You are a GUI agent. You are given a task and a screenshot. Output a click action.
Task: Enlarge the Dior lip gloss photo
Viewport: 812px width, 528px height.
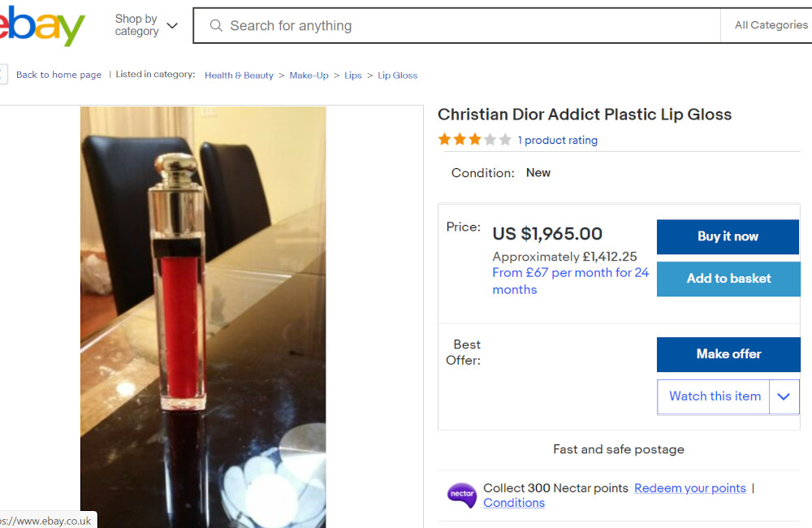click(x=203, y=317)
